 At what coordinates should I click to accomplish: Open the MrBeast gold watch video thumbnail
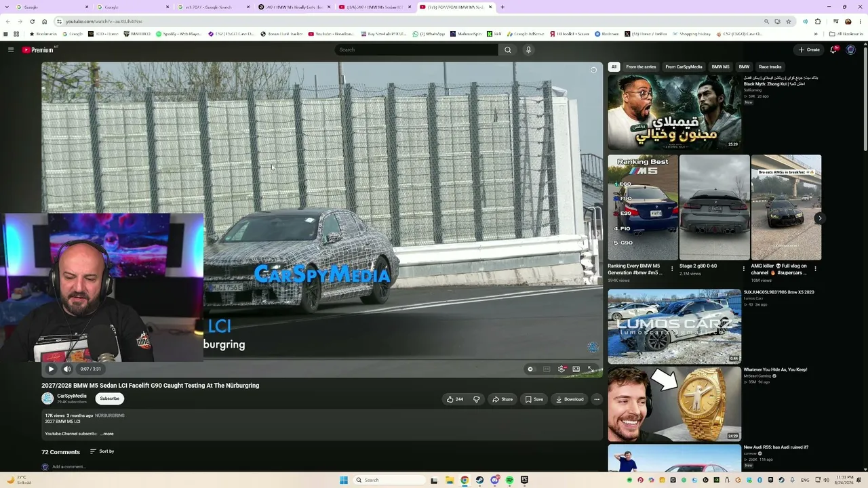click(674, 404)
